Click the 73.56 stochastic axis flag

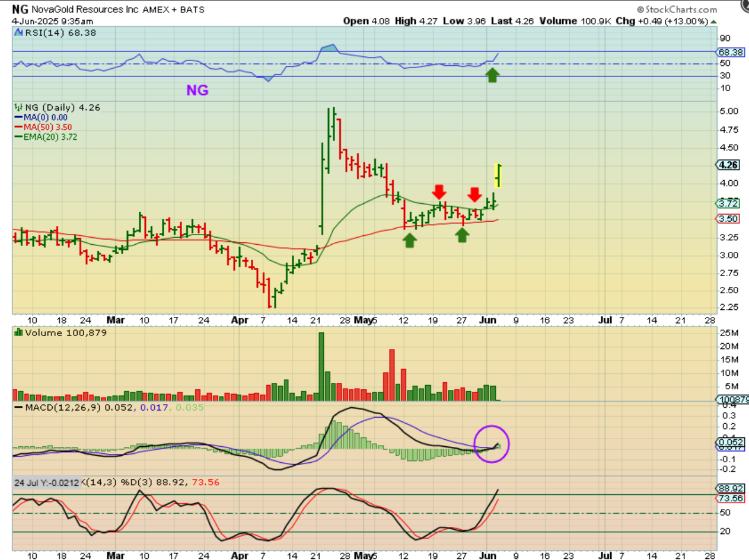pyautogui.click(x=731, y=499)
